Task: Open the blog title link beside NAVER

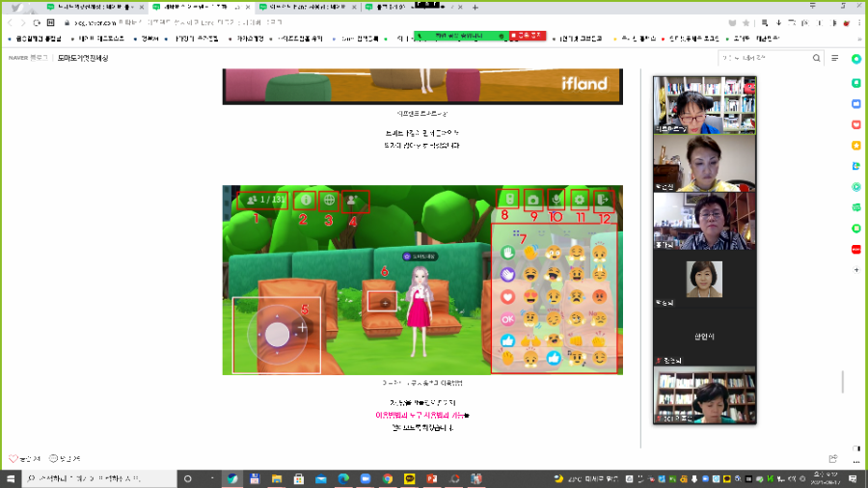Action: 83,58
